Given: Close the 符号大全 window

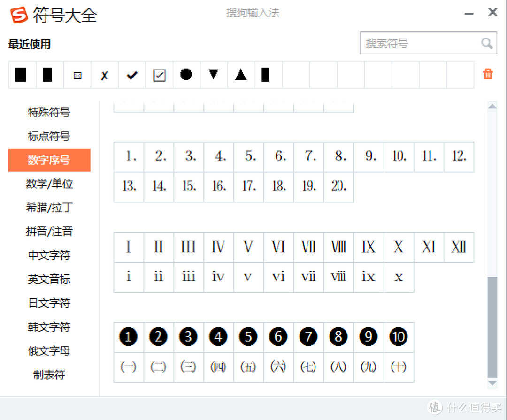Looking at the screenshot, I should 492,12.
